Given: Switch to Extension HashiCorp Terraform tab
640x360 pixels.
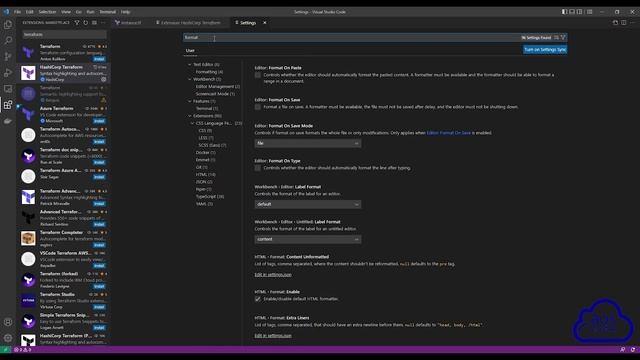Looking at the screenshot, I should click(189, 23).
